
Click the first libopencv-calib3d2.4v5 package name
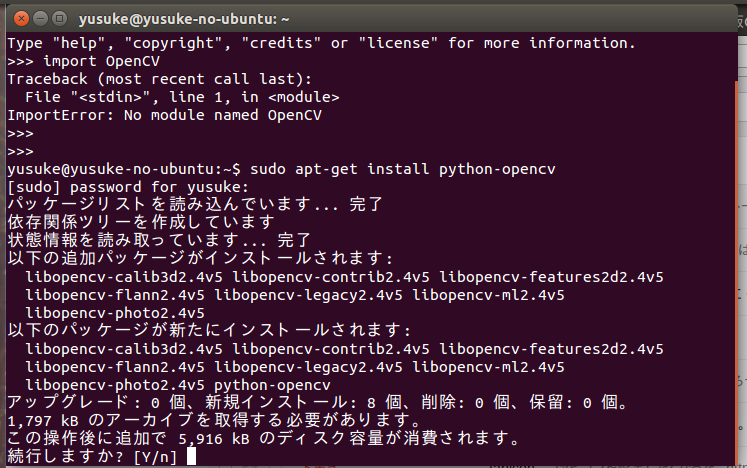(x=124, y=277)
